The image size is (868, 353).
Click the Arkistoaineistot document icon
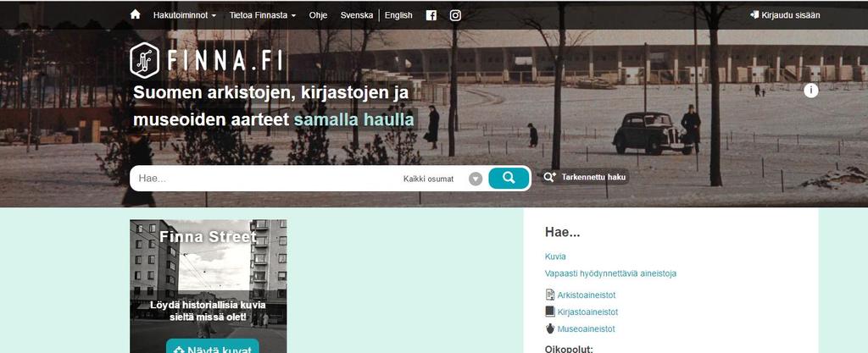pyautogui.click(x=549, y=295)
